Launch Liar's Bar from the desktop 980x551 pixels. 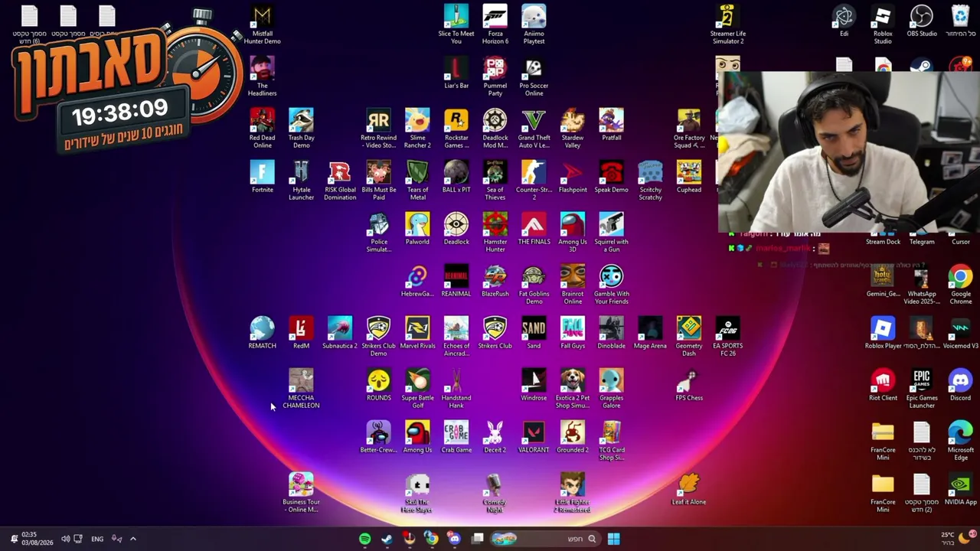(x=456, y=73)
